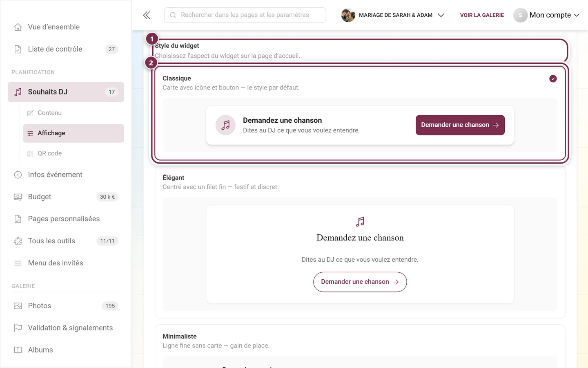Click the filled Demander une chanson button
Image resolution: width=588 pixels, height=368 pixels.
coord(460,125)
